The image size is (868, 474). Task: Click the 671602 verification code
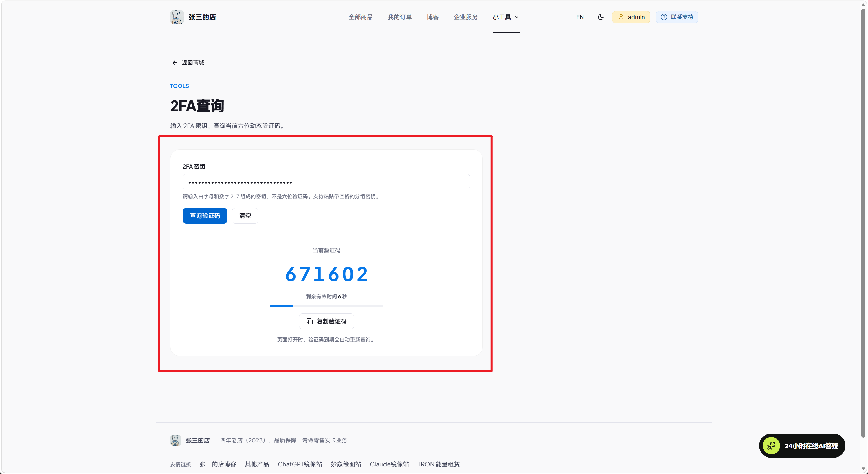pos(326,274)
